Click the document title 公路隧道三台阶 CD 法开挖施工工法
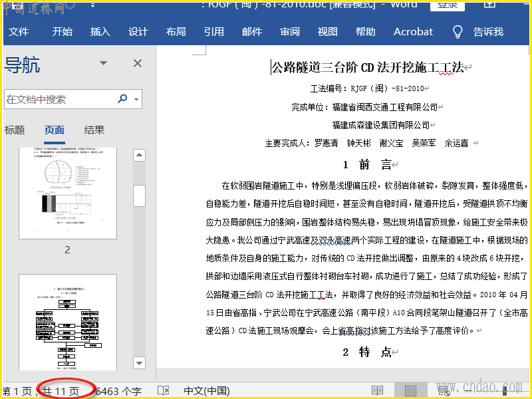The width and height of the screenshot is (532, 399). pos(368,67)
